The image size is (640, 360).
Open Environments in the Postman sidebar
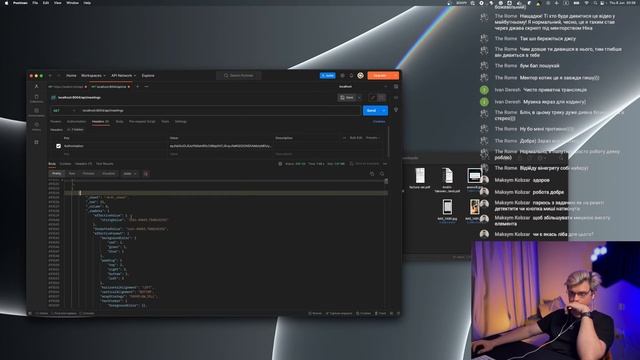(x=36, y=112)
